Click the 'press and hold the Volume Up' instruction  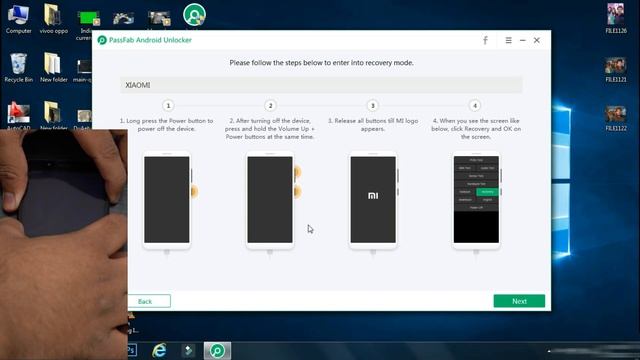[269, 129]
